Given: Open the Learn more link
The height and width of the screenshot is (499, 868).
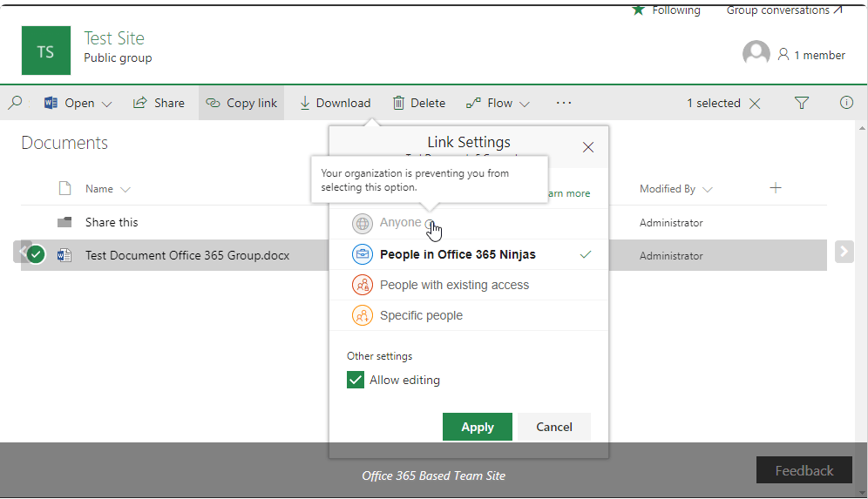Looking at the screenshot, I should [569, 193].
